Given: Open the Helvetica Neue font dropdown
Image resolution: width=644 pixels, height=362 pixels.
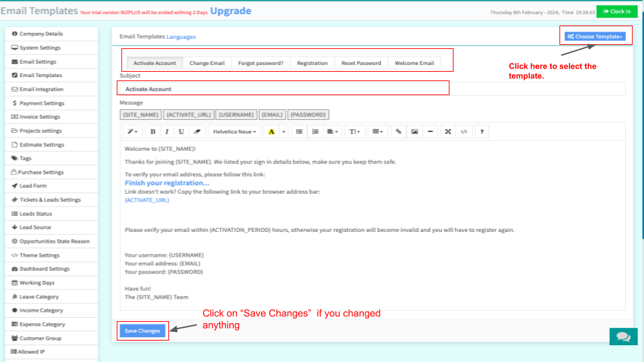Looking at the screenshot, I should click(234, 132).
